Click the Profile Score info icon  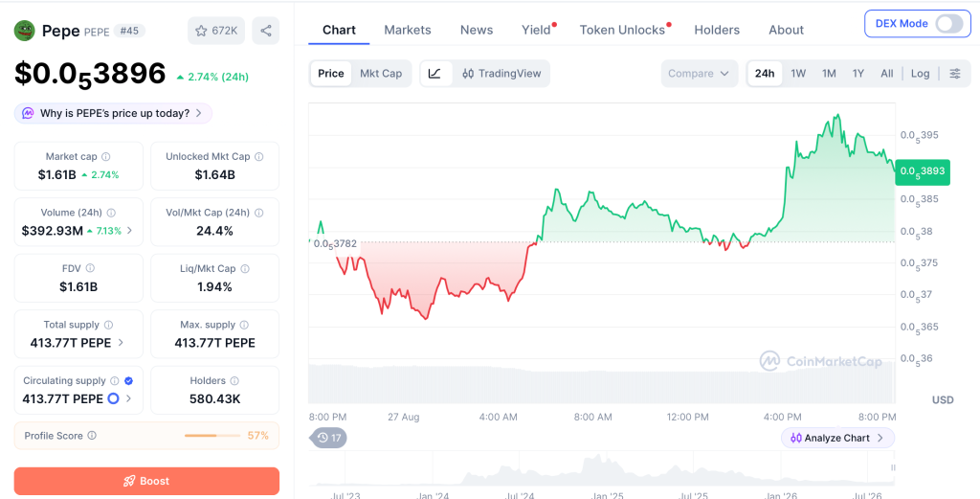[x=92, y=436]
